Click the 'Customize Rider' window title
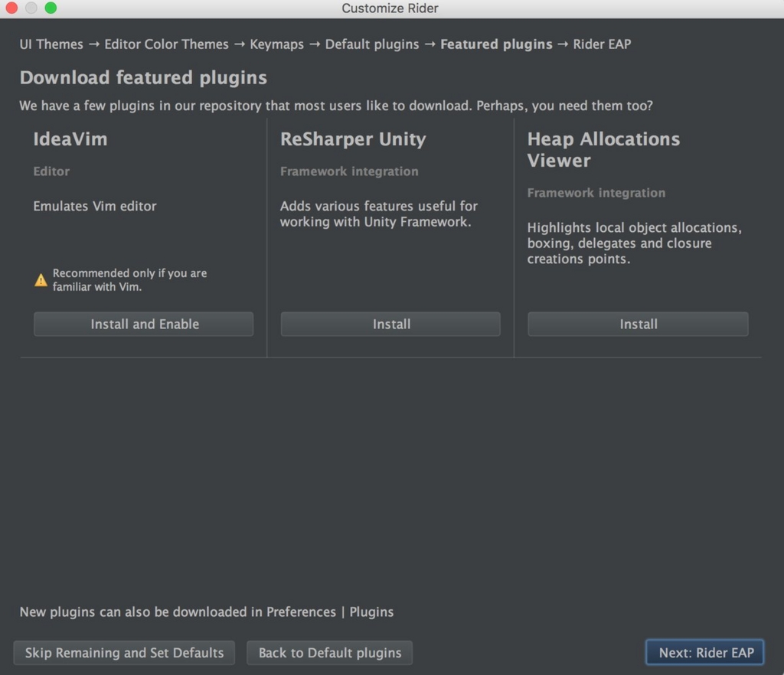Viewport: 784px width, 675px height. 390,8
